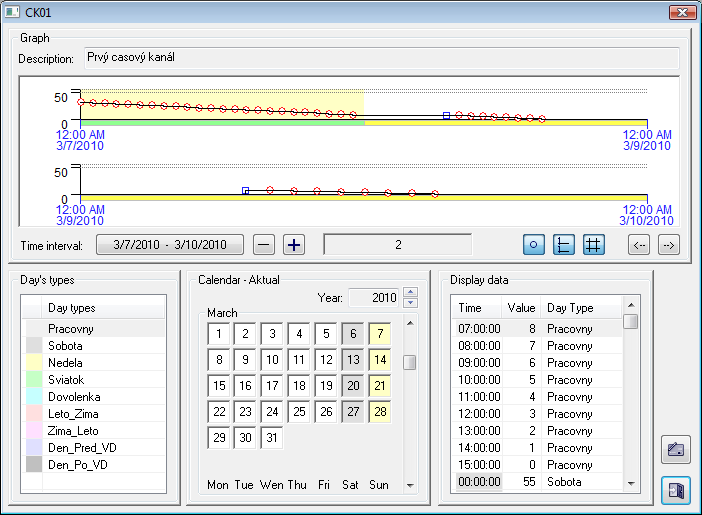This screenshot has height=515, width=702.
Task: Toggle the graph grid display button
Action: [593, 244]
